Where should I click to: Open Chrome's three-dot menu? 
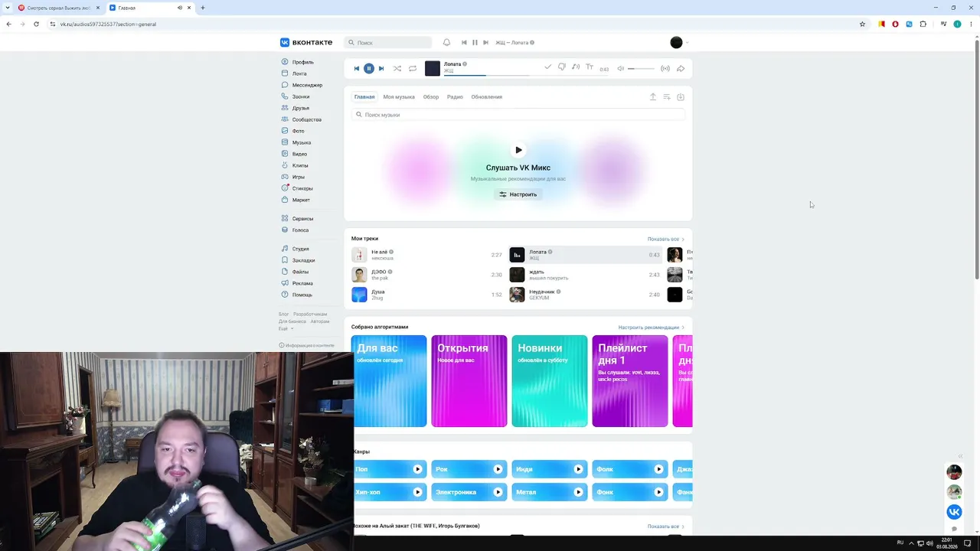click(971, 24)
